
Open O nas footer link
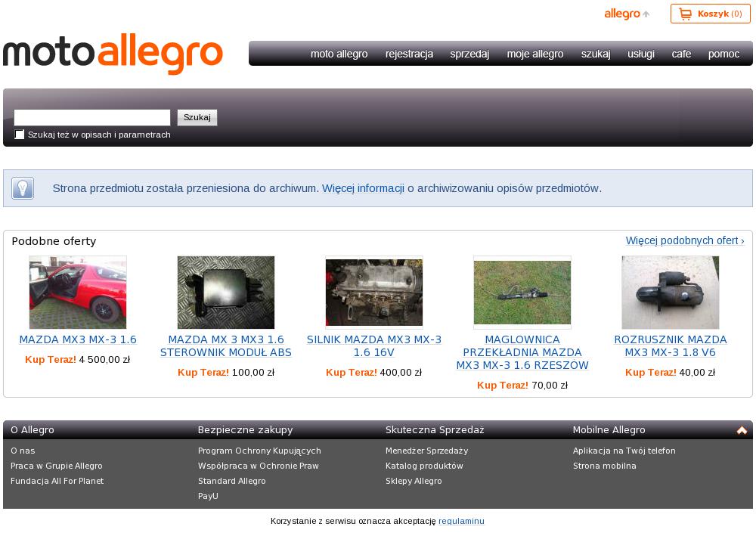[x=23, y=451]
